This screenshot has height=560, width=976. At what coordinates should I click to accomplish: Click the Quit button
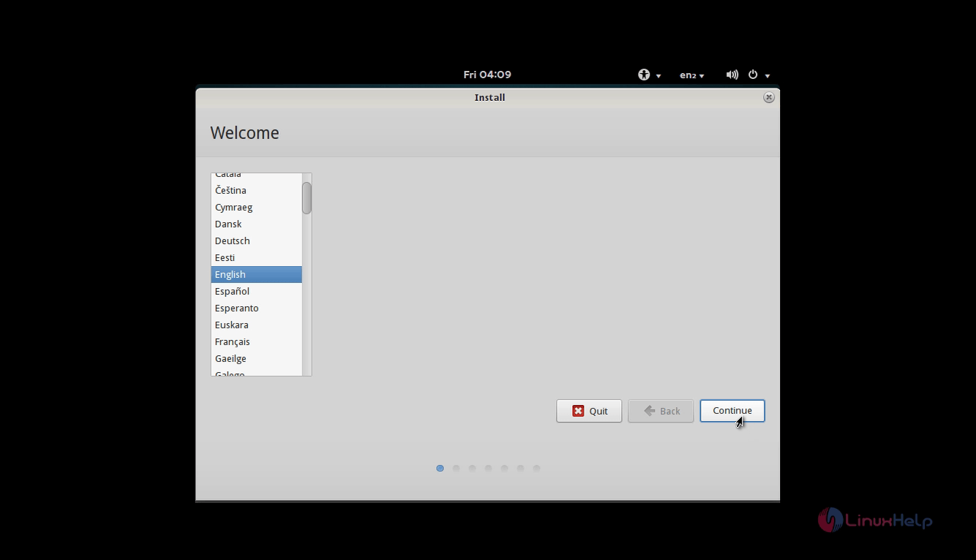(589, 411)
